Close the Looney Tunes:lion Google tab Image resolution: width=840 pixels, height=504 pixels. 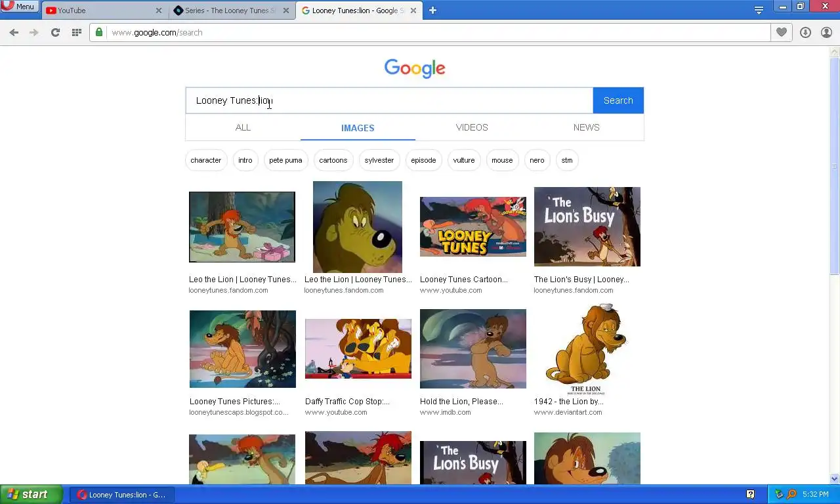(x=413, y=10)
